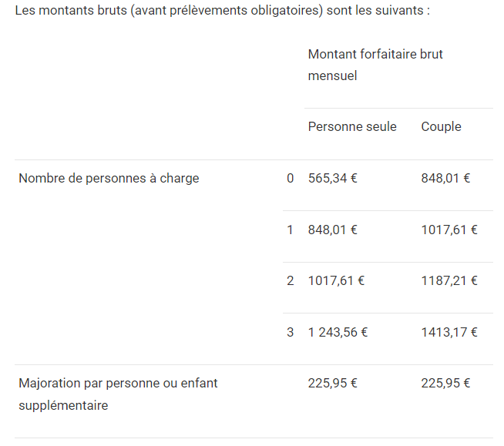
Task: Click 225,95 € under Personne seule
Action: tap(333, 383)
